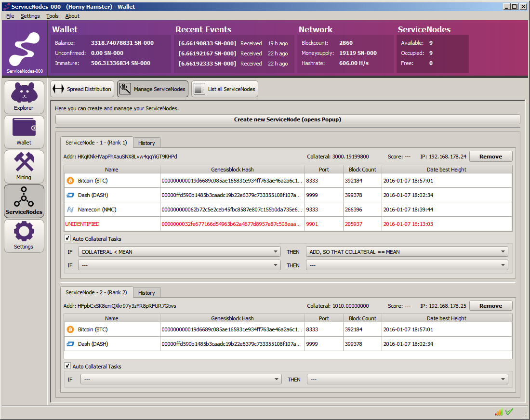Screen dimensions: 530x420
Task: Click the HFpbCxSK8eniQXkr97y3zYR8pRFUR7Gtws address
Action: point(127,306)
